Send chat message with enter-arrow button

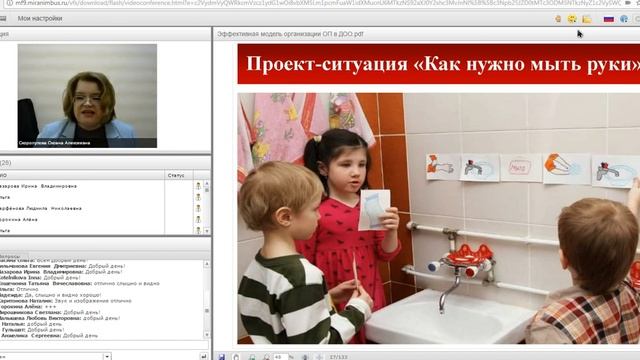click(x=203, y=356)
